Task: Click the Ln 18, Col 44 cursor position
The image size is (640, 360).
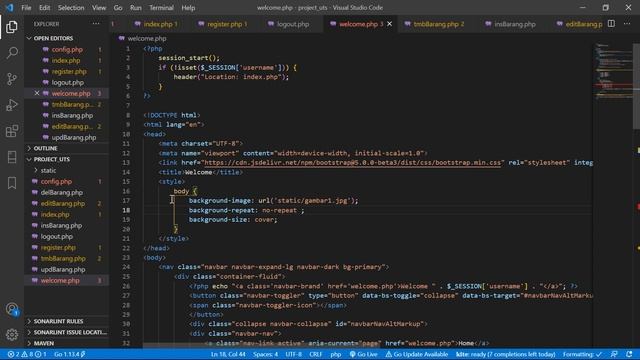Action: click(228, 354)
